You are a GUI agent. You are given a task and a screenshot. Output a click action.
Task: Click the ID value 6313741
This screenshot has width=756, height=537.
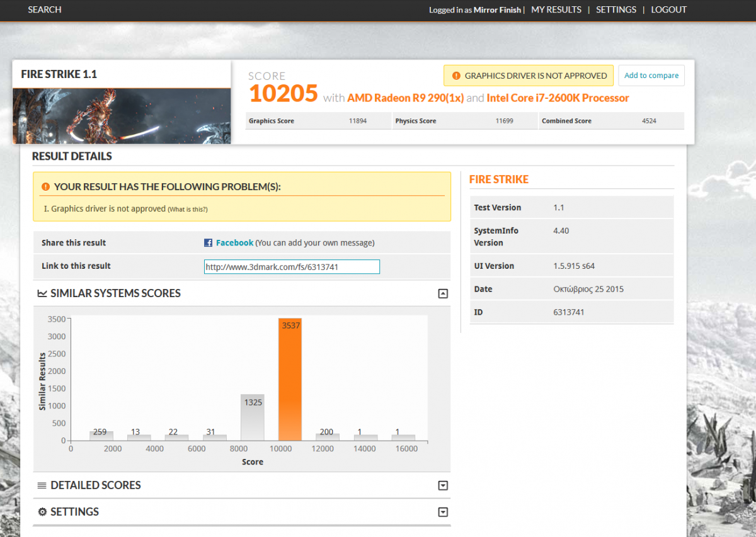pyautogui.click(x=568, y=312)
